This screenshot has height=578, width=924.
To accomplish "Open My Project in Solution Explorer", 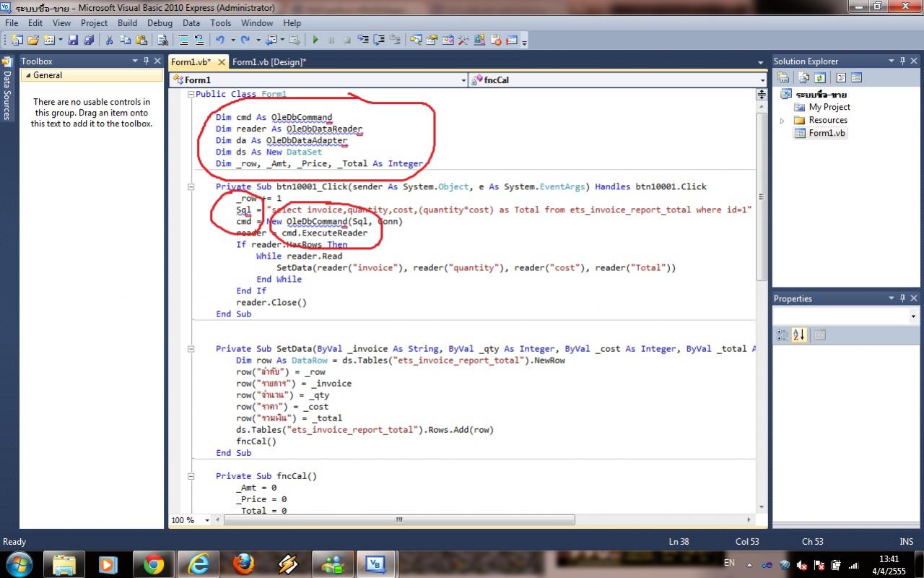I will point(829,107).
